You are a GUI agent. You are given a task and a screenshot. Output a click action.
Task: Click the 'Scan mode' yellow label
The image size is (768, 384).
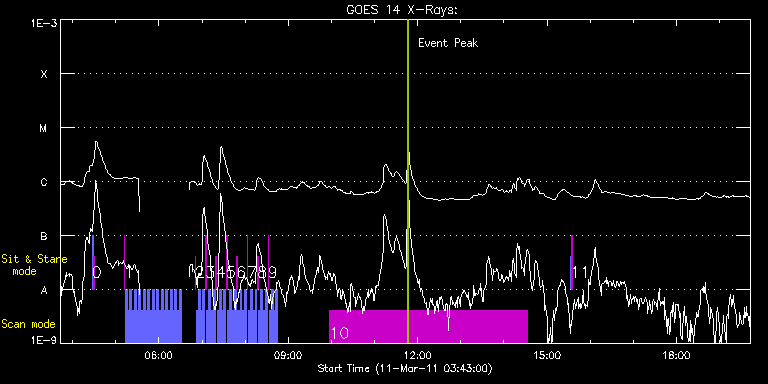click(x=28, y=324)
